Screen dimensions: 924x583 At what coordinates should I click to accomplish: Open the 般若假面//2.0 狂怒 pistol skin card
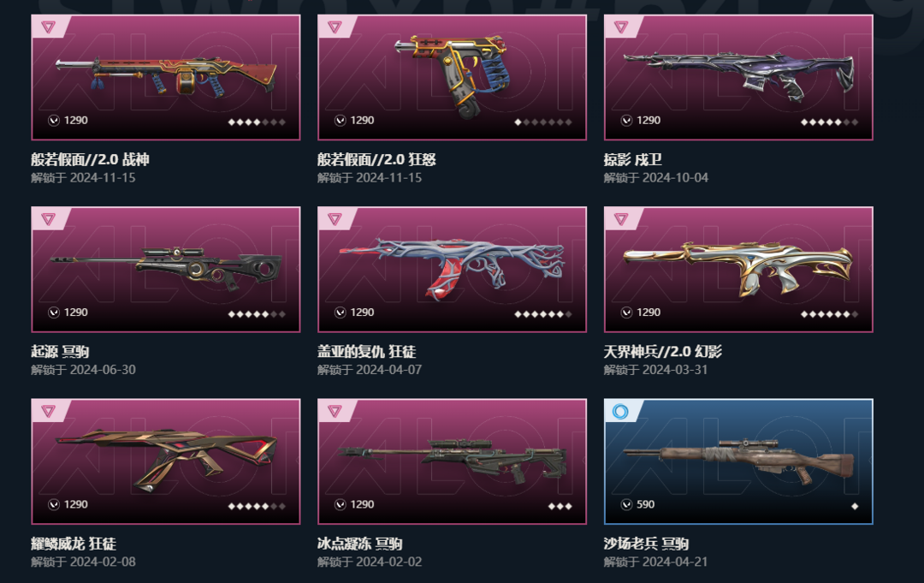pyautogui.click(x=452, y=77)
